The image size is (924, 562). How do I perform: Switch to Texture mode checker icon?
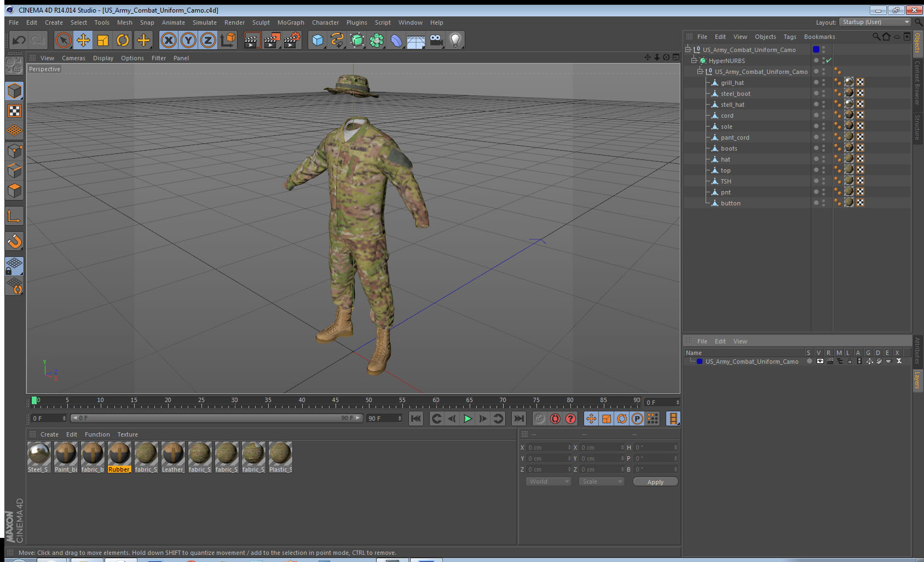point(15,111)
